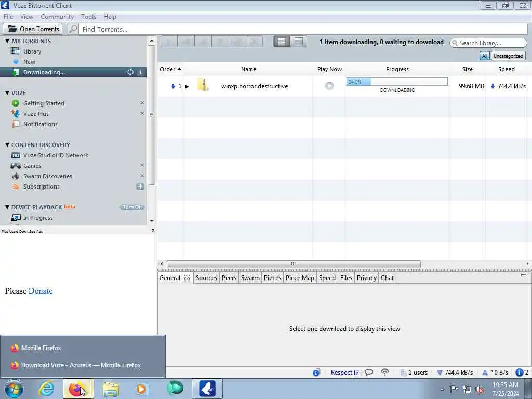Open the Help menu
This screenshot has width=532, height=399.
[110, 17]
